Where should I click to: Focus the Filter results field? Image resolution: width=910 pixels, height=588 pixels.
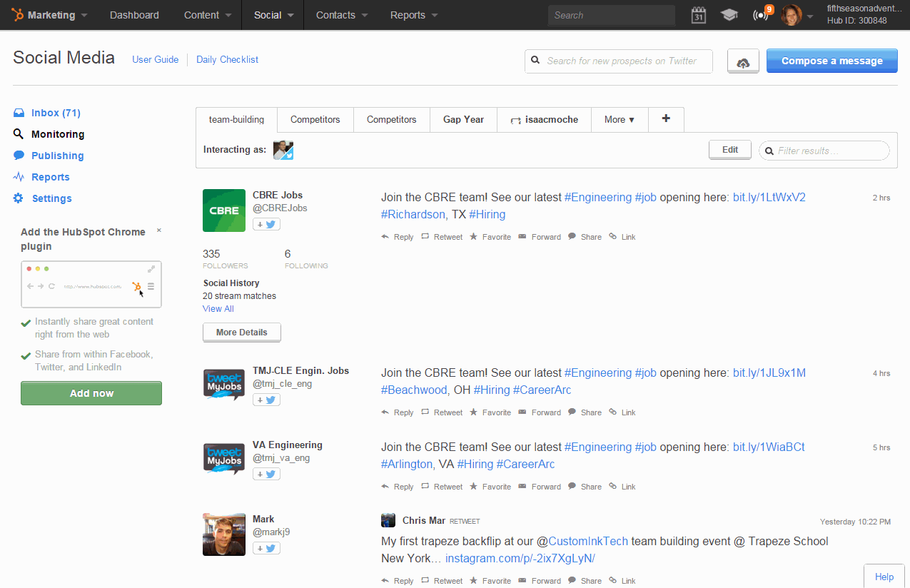click(x=824, y=151)
